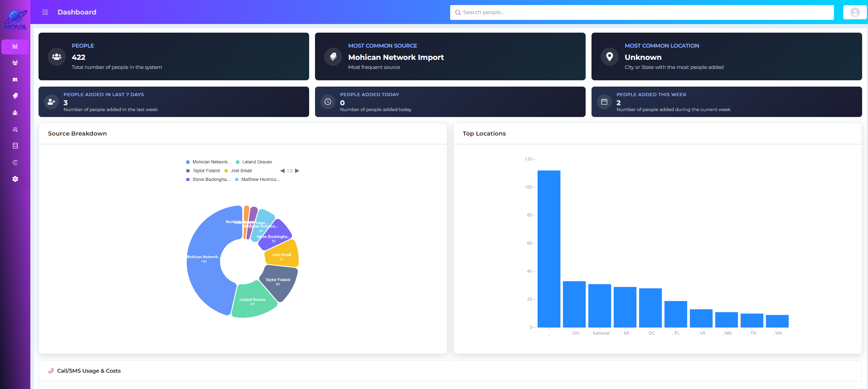Viewport: 868px width, 389px height.
Task: Click the Most Common Source card
Action: click(450, 56)
